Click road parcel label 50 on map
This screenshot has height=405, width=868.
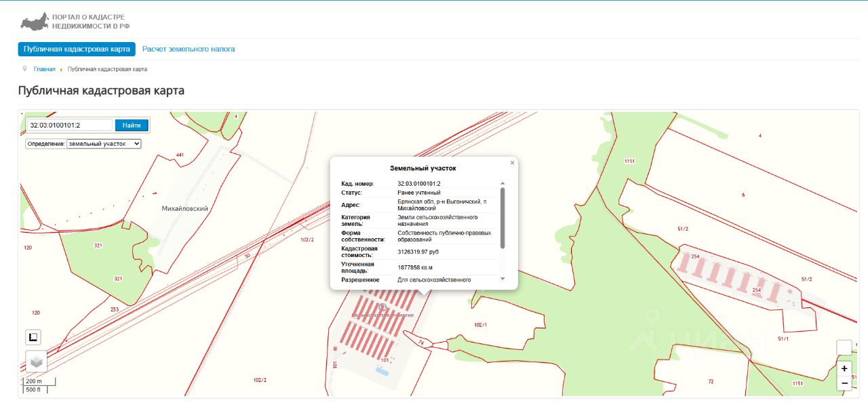248,256
